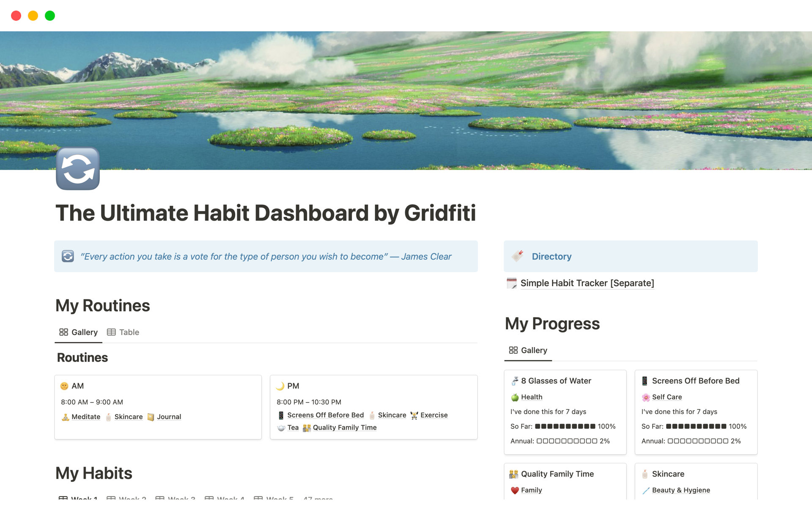
Task: Click the blue sync page icon
Action: click(78, 169)
